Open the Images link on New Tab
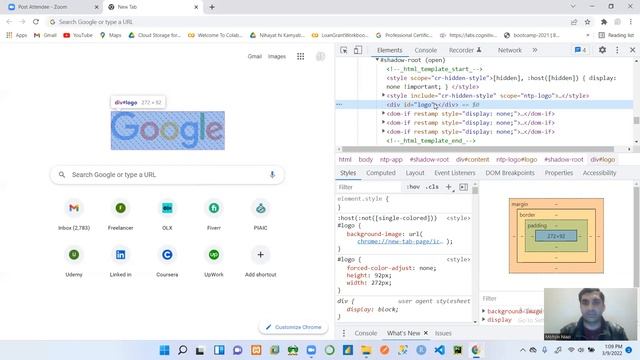Viewport: 640px width, 360px height. [x=277, y=56]
